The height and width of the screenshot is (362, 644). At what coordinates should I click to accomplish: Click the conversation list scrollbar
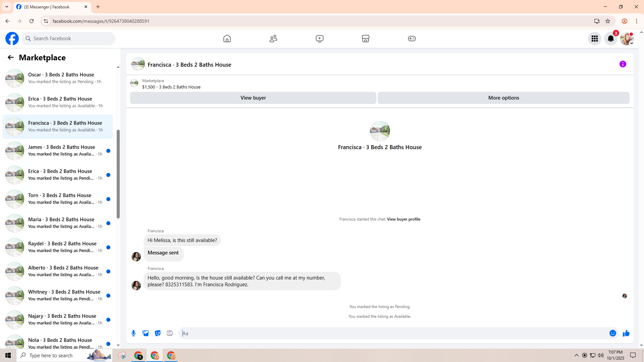point(118,174)
